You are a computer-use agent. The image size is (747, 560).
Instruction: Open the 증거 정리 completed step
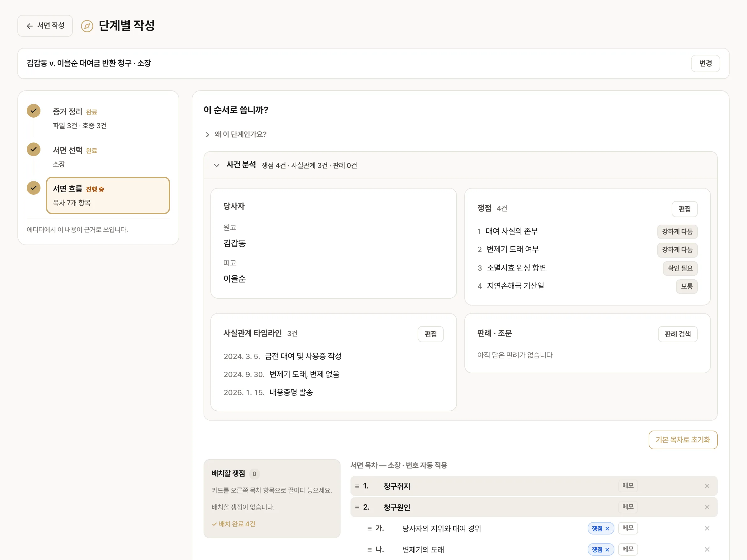(108, 118)
